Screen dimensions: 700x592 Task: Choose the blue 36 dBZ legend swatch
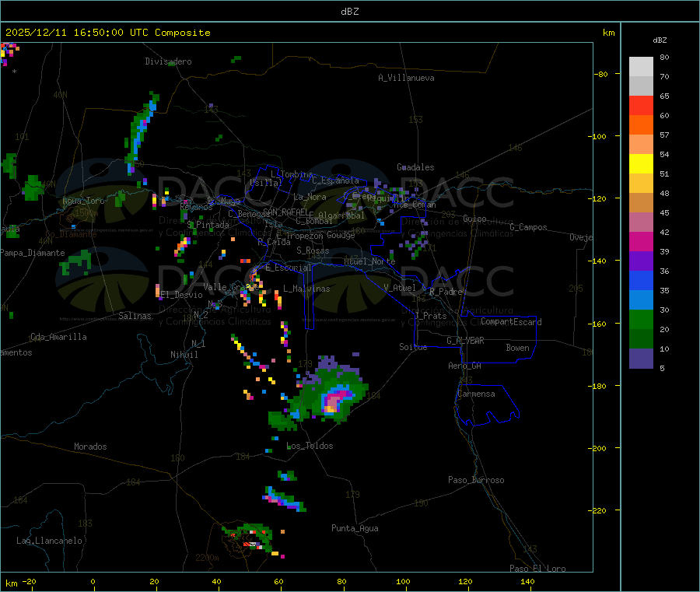click(641, 280)
